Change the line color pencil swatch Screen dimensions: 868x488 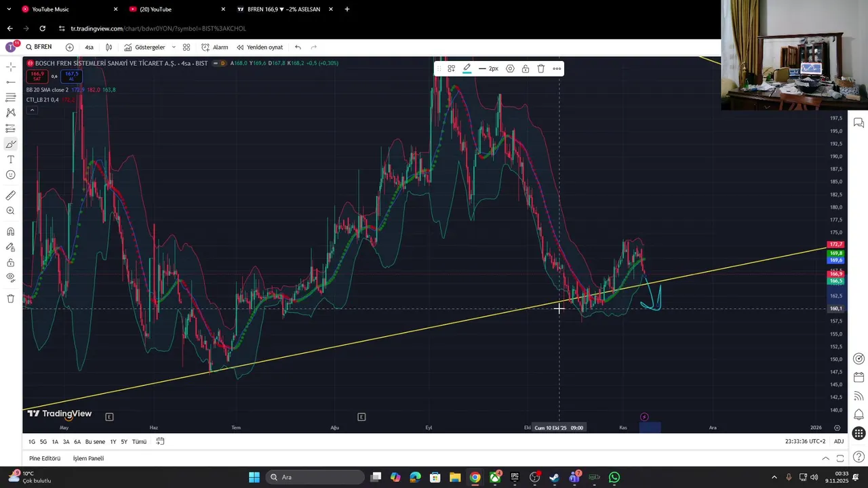[467, 68]
